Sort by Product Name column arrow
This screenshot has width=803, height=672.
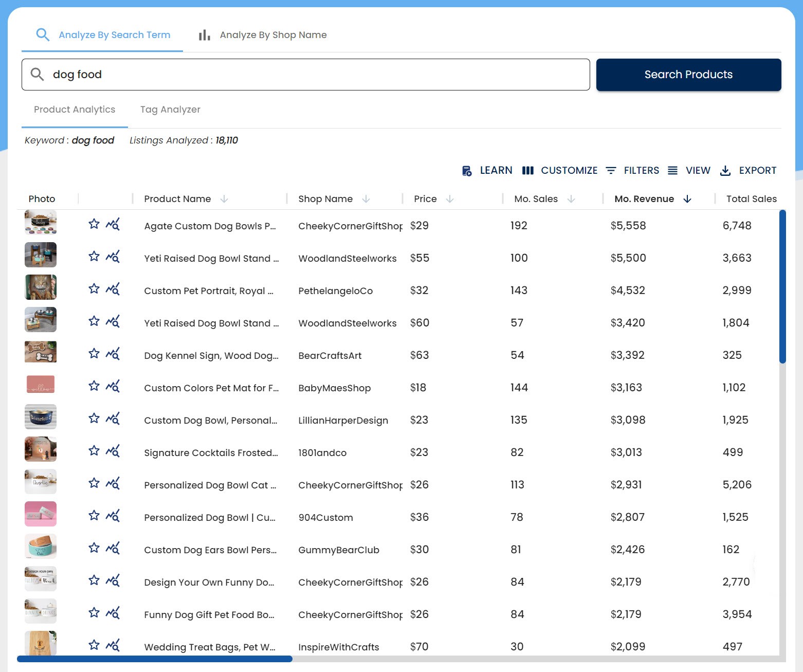click(x=224, y=199)
